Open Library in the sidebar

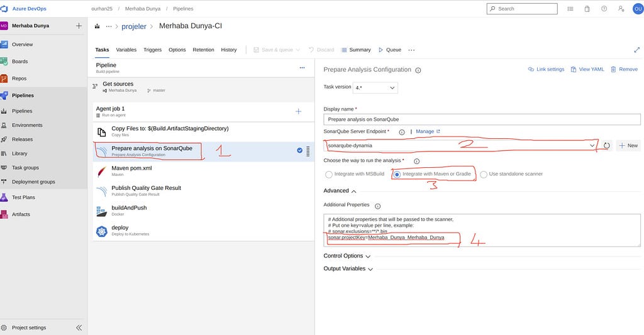[x=19, y=153]
